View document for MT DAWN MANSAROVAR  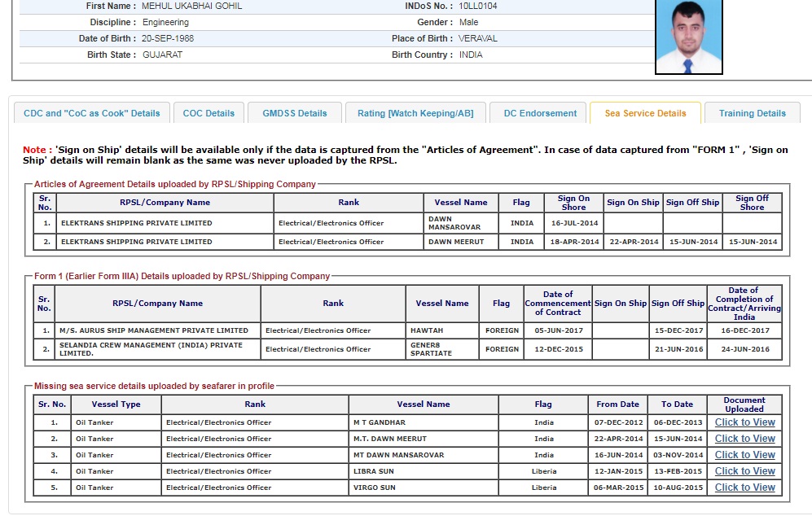[744, 455]
